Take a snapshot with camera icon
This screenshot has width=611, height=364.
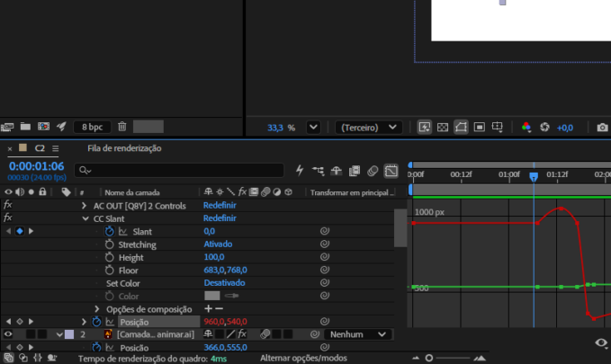pos(602,128)
